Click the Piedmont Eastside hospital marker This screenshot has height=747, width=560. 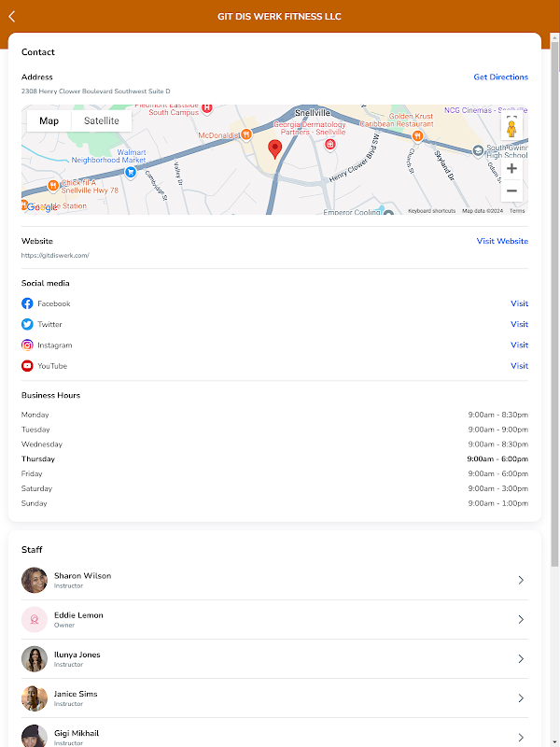click(206, 108)
